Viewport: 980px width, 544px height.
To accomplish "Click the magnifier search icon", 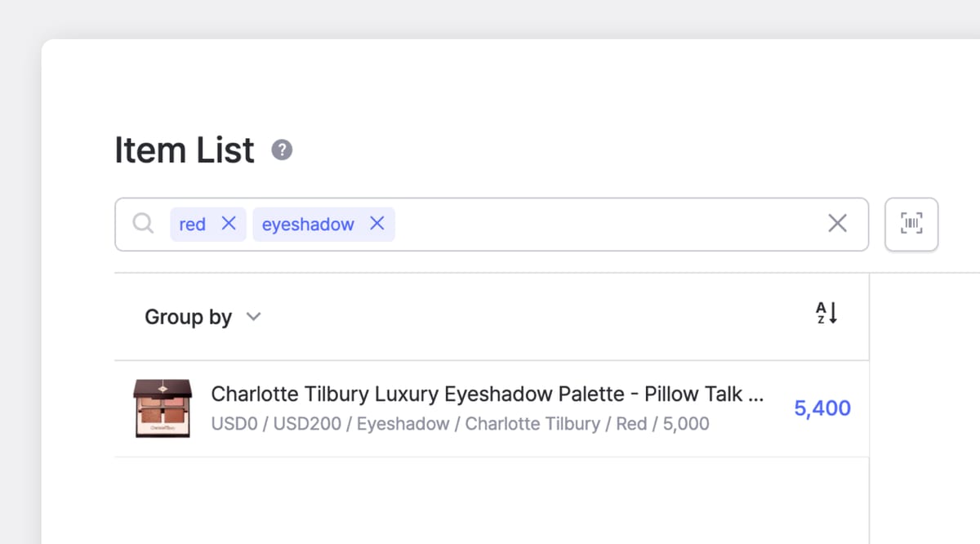I will point(143,224).
